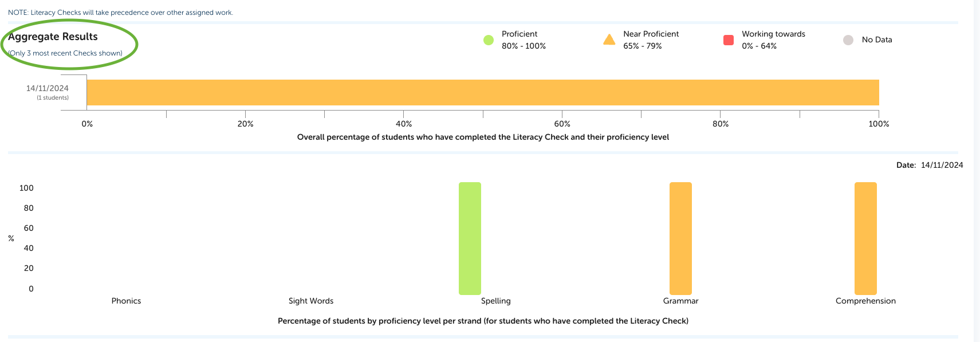Click the orange overall results bar
Screen dimensions: 980x342
[x=482, y=92]
